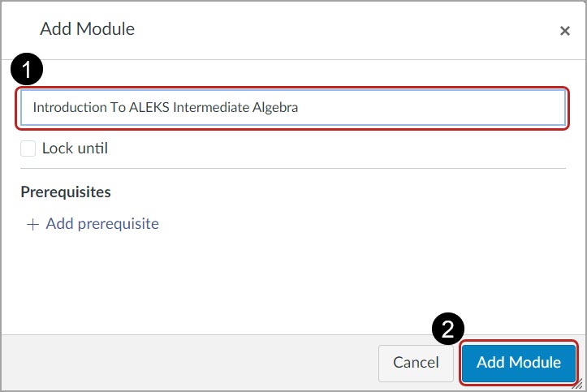
Task: Enable the Lock until checkbox
Action: point(28,149)
